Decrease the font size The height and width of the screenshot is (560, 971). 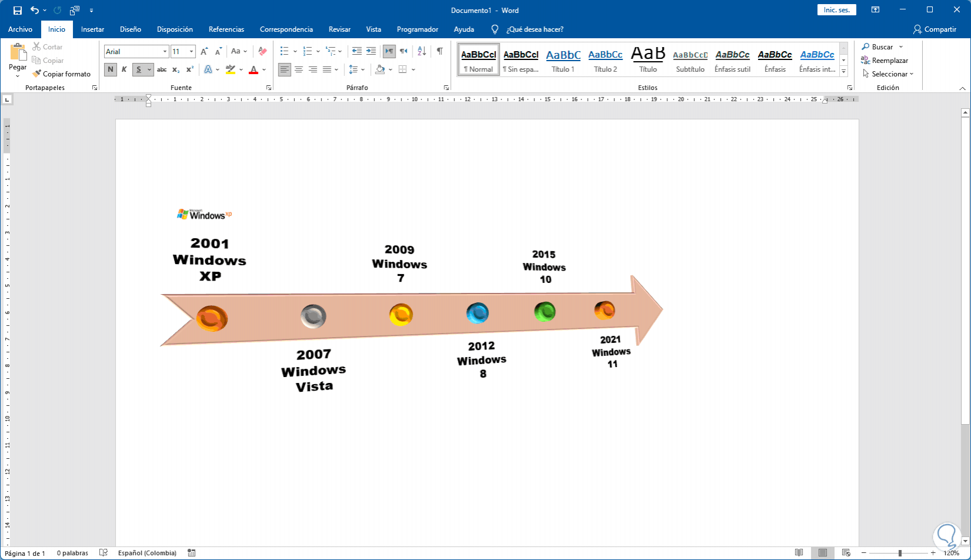[218, 52]
